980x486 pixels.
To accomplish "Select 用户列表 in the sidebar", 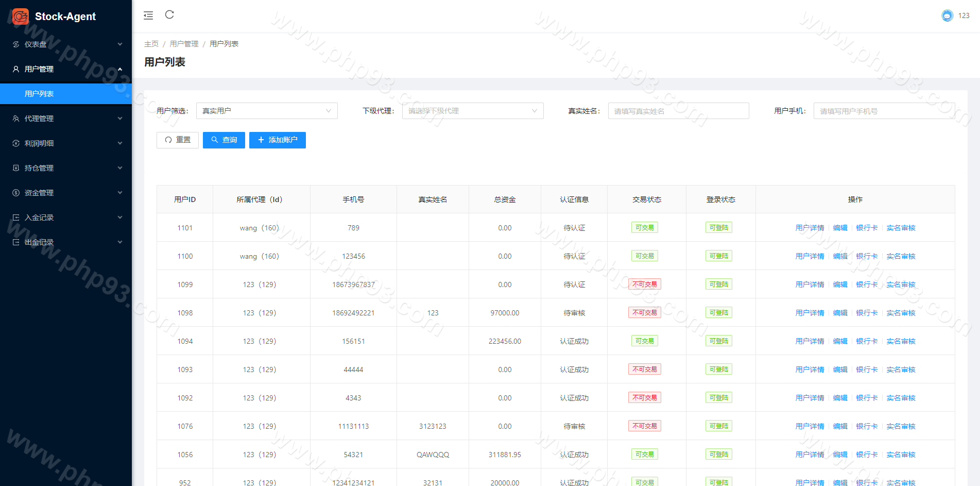I will (40, 94).
